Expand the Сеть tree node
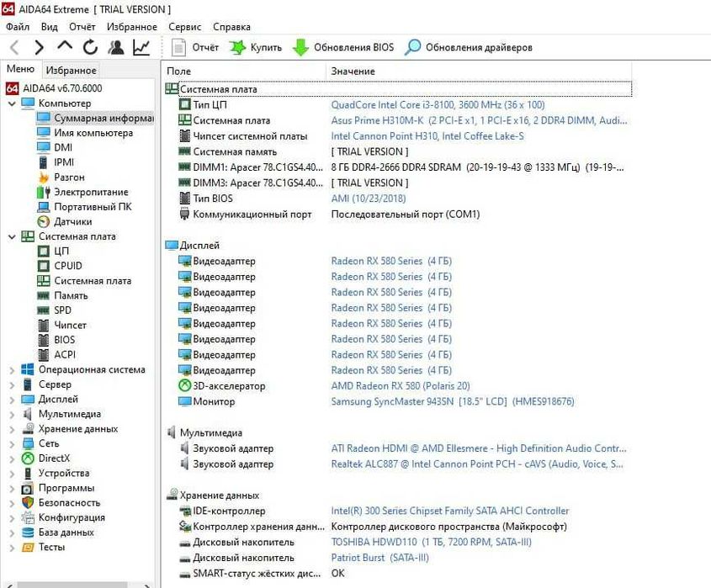Image resolution: width=711 pixels, height=588 pixels. click(12, 444)
